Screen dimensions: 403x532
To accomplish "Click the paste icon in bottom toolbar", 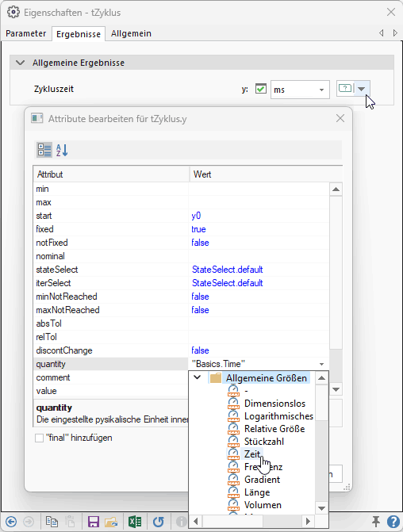I will tap(70, 521).
